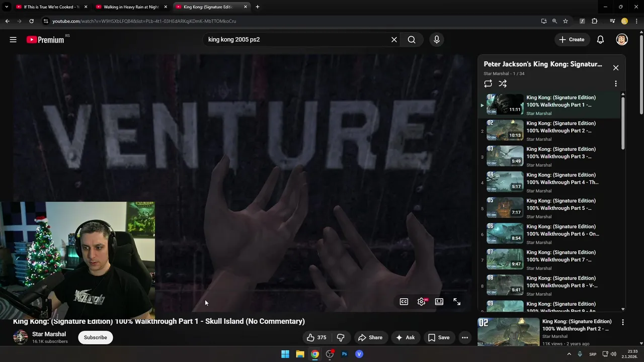The image size is (644, 362).
Task: Open player settings gear
Action: pyautogui.click(x=422, y=302)
